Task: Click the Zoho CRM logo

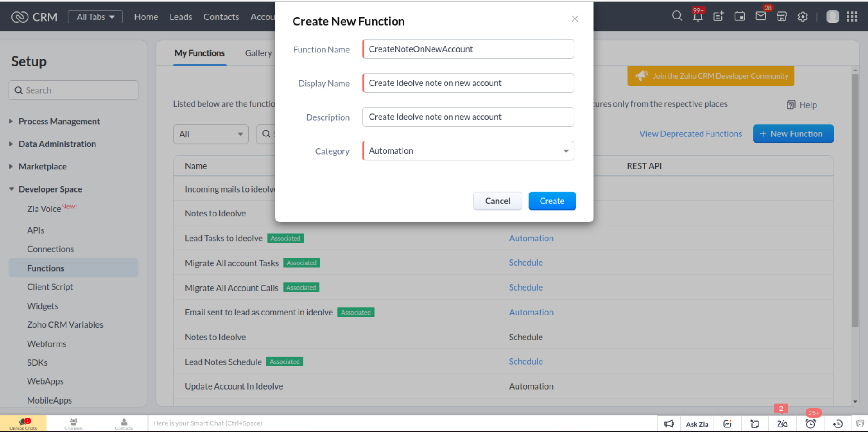Action: pos(34,17)
